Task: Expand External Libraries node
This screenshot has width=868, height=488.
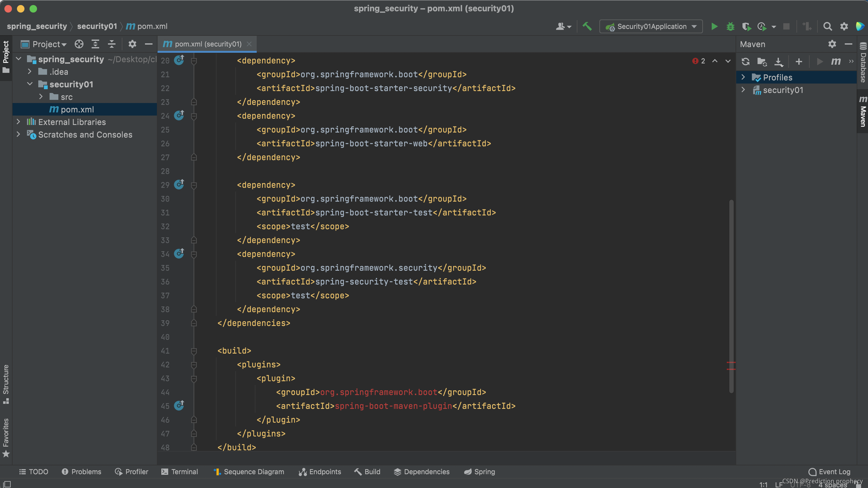Action: [19, 122]
